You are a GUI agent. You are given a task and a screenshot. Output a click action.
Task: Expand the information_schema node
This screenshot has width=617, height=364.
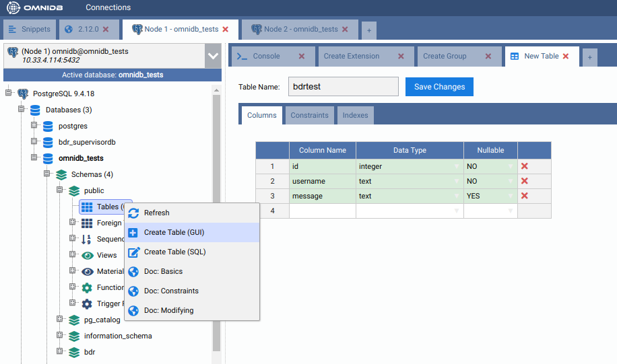point(60,336)
